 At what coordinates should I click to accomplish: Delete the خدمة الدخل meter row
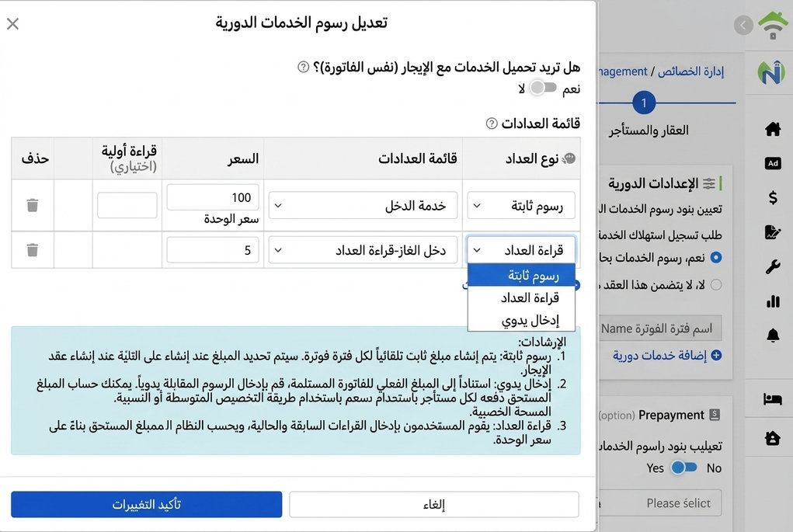33,205
